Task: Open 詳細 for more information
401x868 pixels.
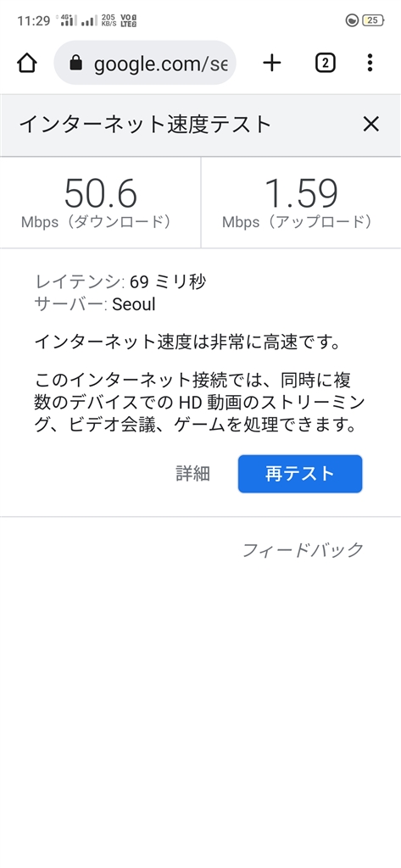Action: 192,474
